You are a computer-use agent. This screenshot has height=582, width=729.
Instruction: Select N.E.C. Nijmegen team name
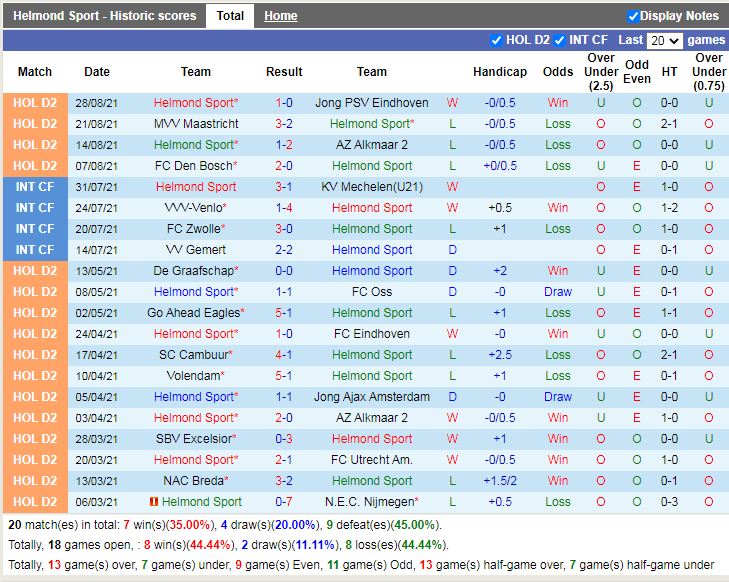[371, 502]
